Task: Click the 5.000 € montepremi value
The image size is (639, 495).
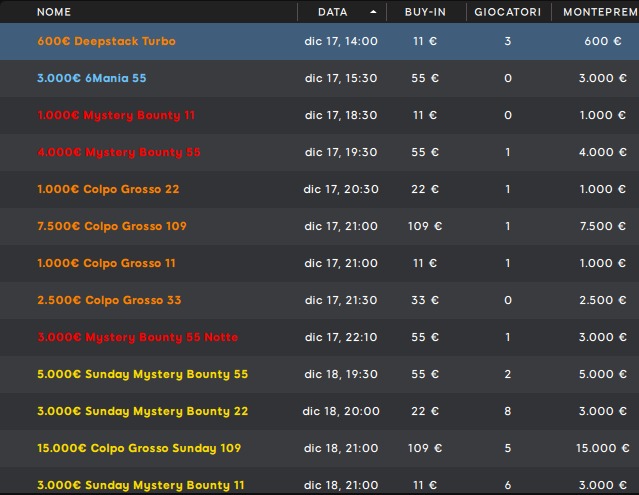Action: [603, 374]
